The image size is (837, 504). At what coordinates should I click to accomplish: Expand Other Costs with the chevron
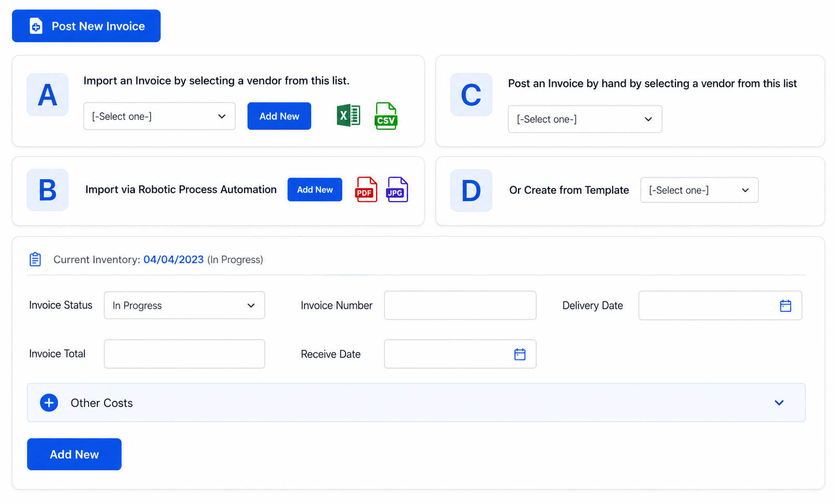779,403
